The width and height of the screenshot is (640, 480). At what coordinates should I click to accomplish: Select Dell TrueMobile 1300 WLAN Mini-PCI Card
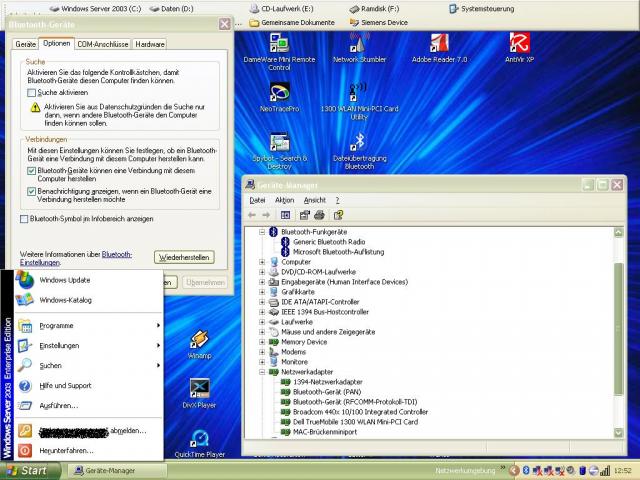[x=356, y=422]
